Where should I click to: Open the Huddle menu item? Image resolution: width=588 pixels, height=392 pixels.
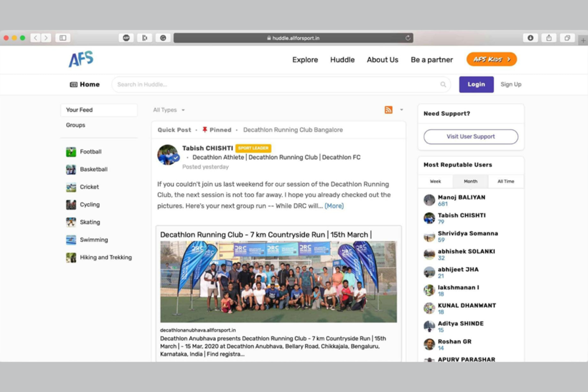[342, 60]
